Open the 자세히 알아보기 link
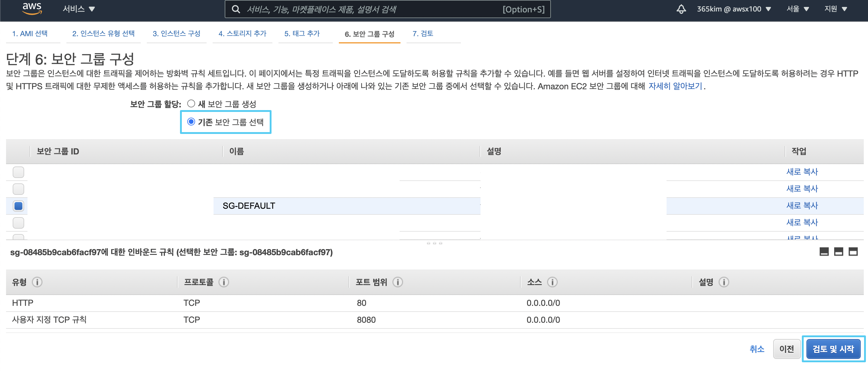 pos(675,86)
